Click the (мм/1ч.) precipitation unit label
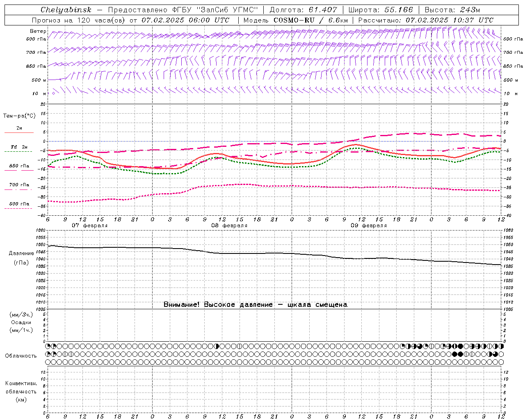 (x=21, y=330)
